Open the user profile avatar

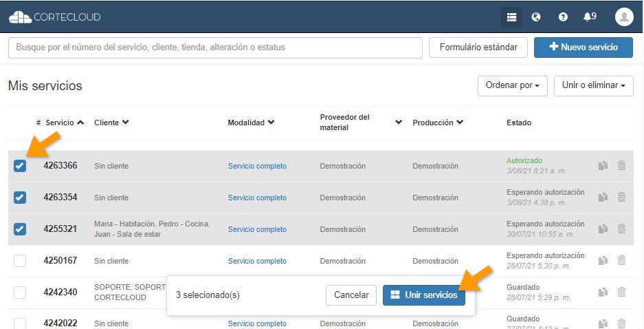click(623, 17)
